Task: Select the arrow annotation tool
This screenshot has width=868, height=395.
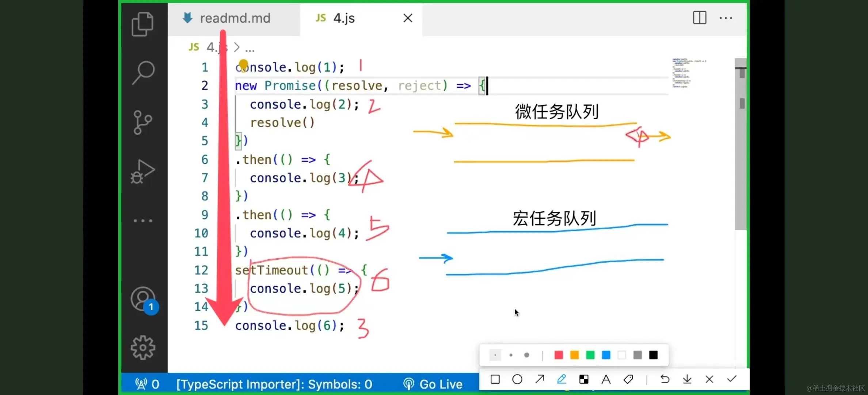Action: [x=540, y=379]
